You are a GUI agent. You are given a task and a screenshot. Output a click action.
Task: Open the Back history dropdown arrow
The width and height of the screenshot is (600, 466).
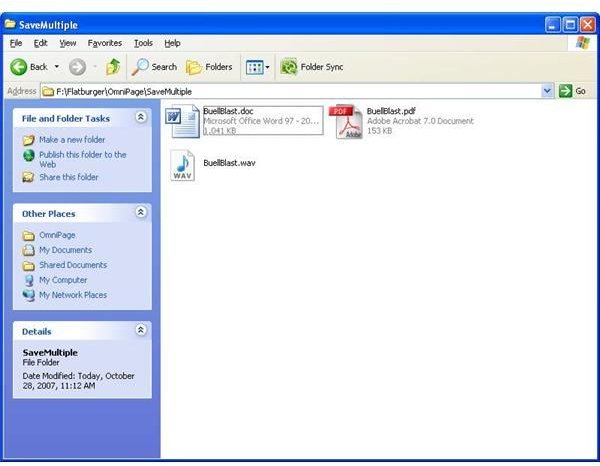pyautogui.click(x=57, y=67)
